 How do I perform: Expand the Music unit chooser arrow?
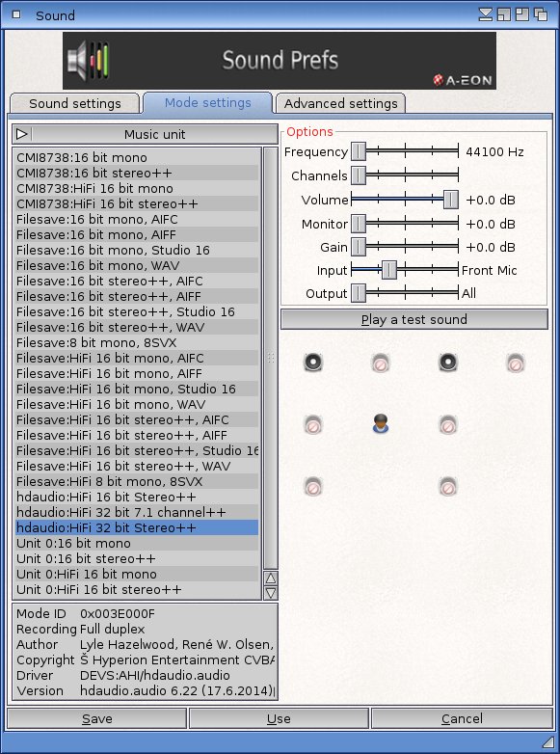click(22, 134)
